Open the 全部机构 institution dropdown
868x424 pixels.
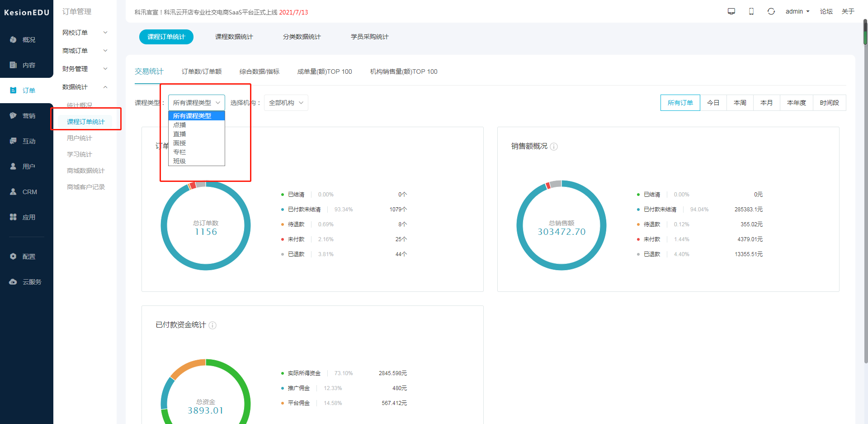[x=286, y=103]
